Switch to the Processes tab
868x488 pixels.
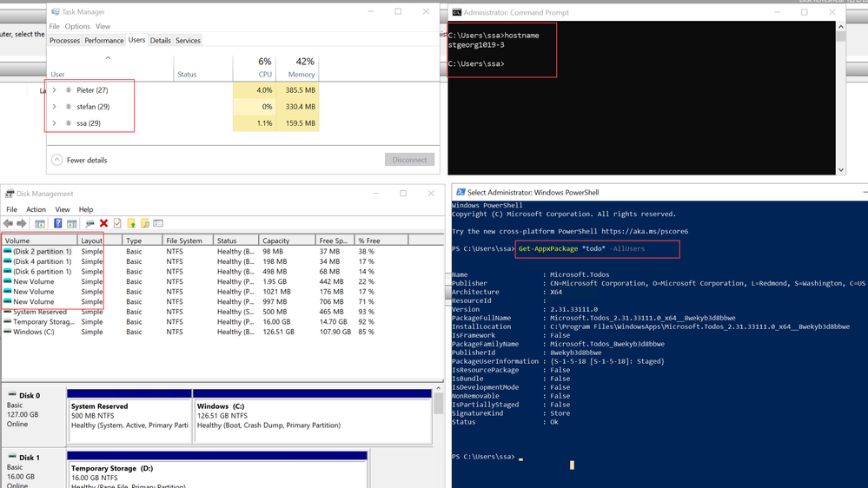(65, 41)
